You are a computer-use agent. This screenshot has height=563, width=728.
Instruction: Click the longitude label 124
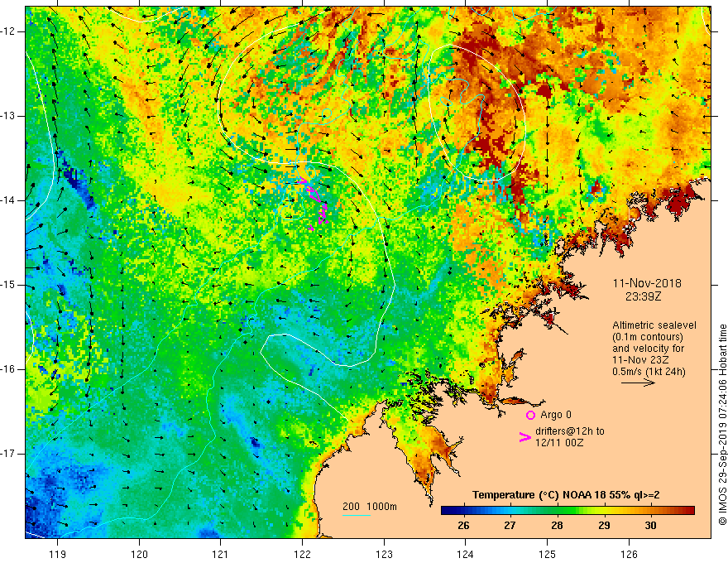point(466,554)
